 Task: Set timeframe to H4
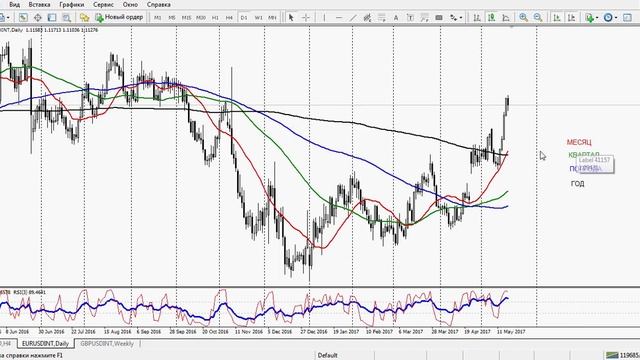pyautogui.click(x=229, y=18)
